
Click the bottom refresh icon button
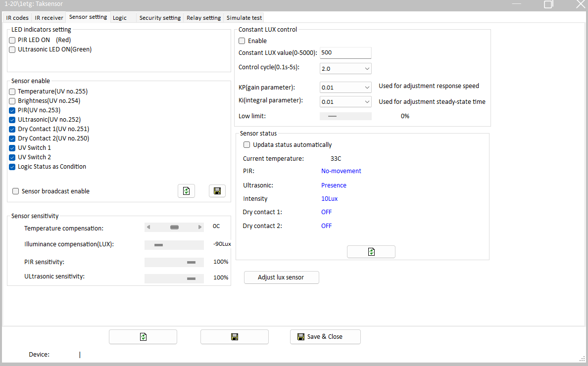(143, 337)
